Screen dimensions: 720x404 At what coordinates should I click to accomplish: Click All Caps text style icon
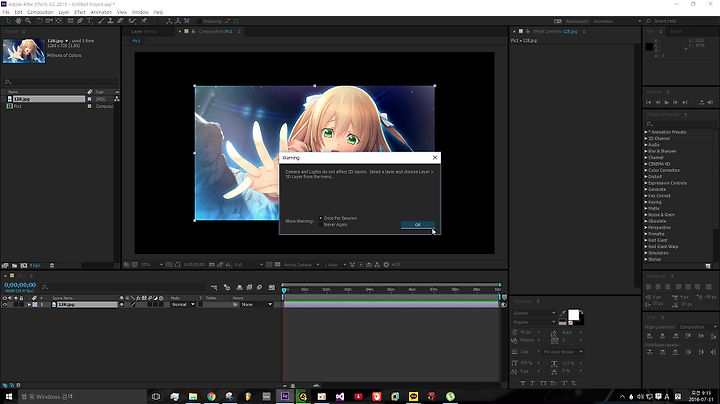click(543, 383)
